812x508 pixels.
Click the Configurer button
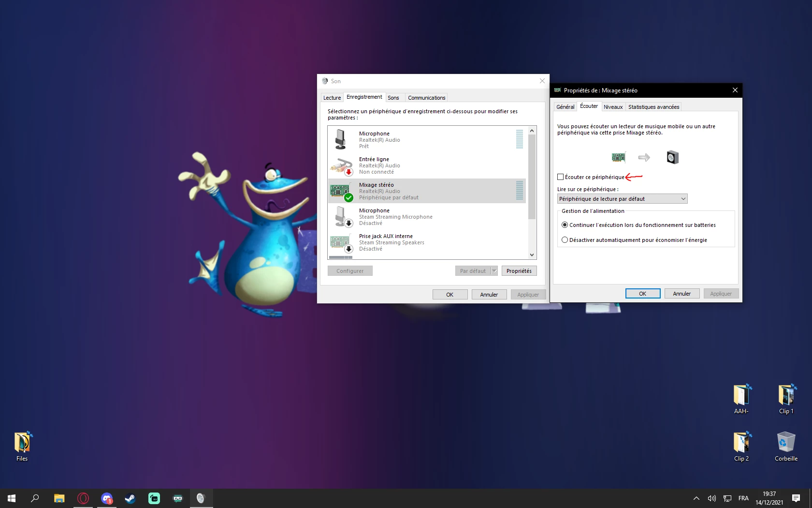[350, 271]
